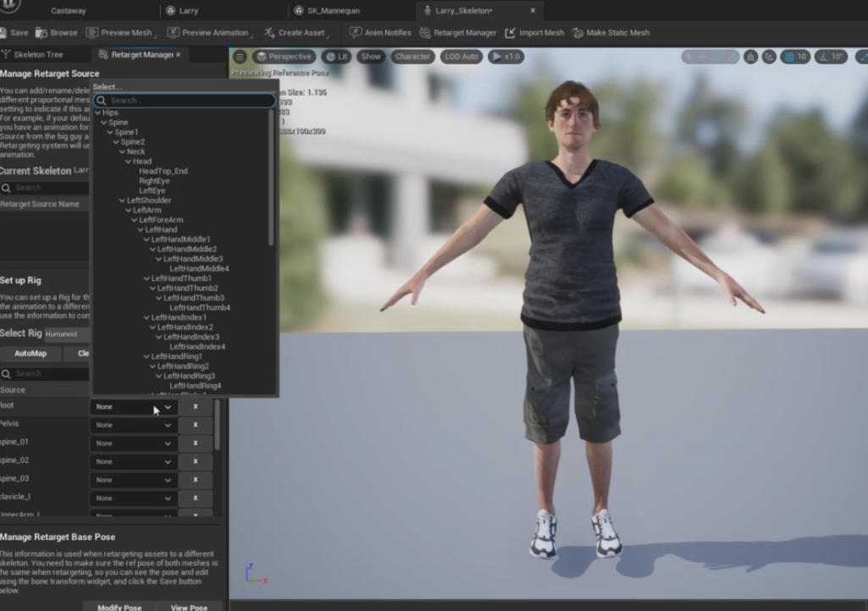Open the Preview Mesh toolbar option
This screenshot has width=868, height=611.
pyautogui.click(x=120, y=33)
